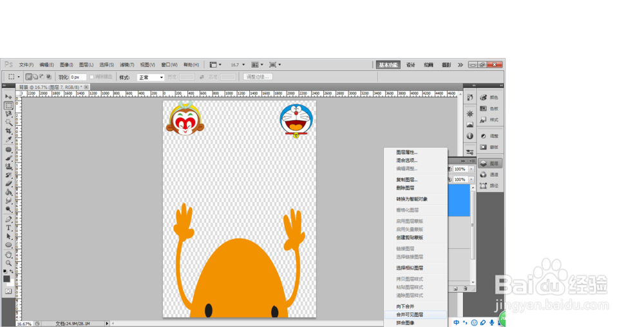Select the Clone Stamp tool
This screenshot has height=327, width=644.
tap(8, 166)
